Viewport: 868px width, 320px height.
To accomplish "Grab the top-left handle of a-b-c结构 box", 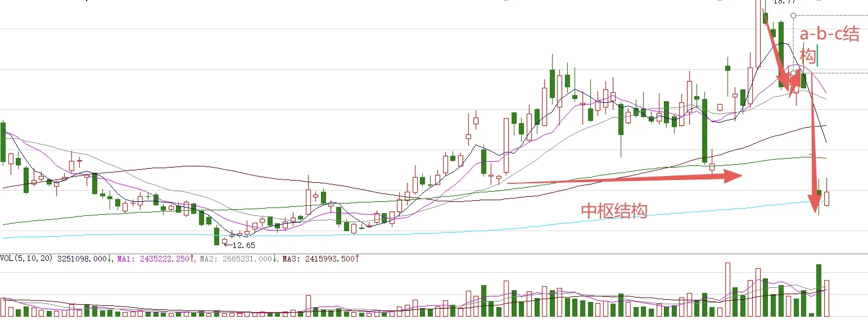I will [793, 16].
